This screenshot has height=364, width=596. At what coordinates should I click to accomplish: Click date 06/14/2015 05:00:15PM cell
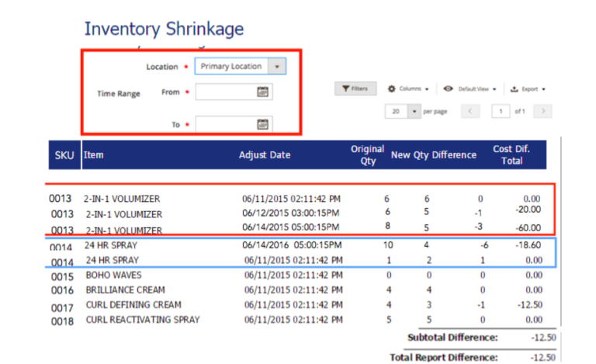pos(291,227)
